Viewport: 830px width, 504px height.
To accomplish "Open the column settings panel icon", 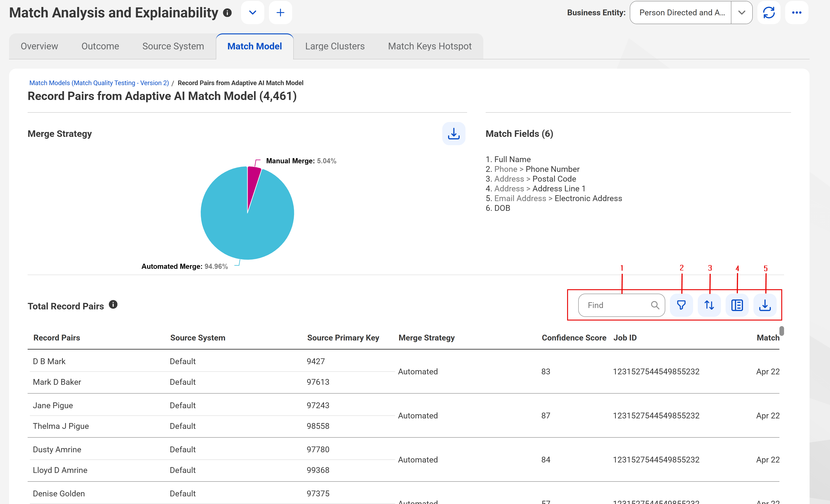I will [x=737, y=305].
